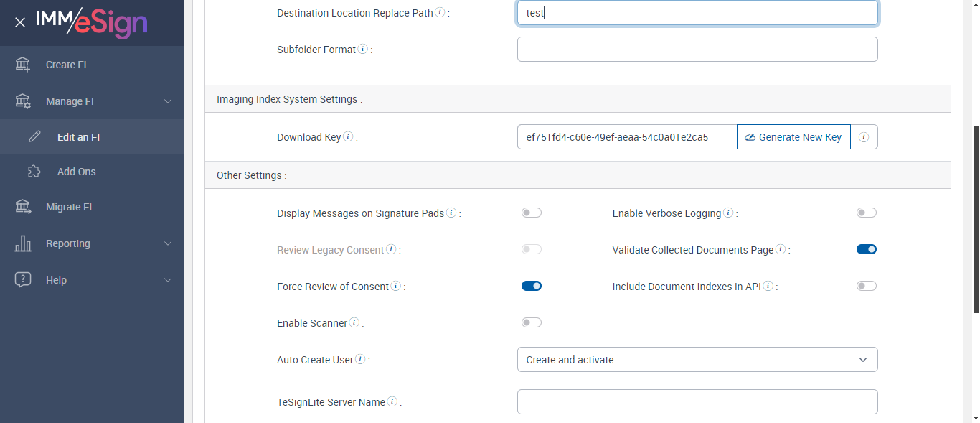Disable Force Review of Consent toggle
The image size is (980, 423).
click(531, 286)
